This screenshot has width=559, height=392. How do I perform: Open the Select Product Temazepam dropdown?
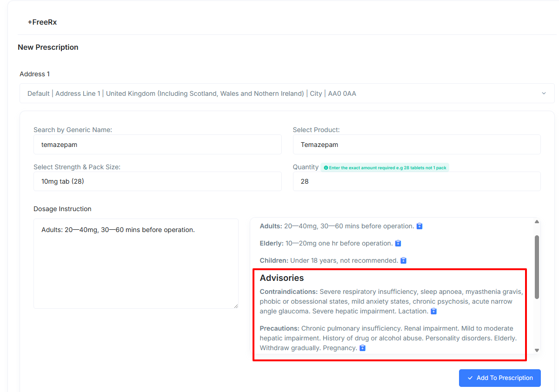point(417,145)
